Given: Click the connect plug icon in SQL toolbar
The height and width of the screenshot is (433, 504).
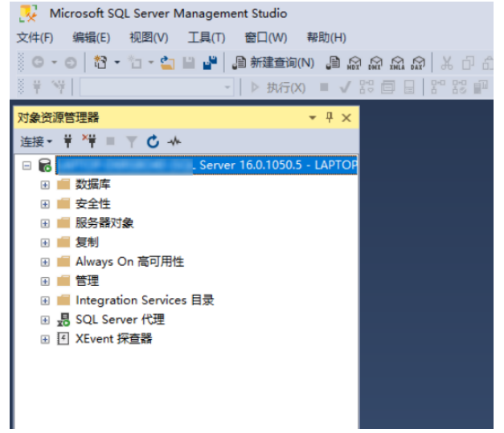Looking at the screenshot, I should 37,87.
